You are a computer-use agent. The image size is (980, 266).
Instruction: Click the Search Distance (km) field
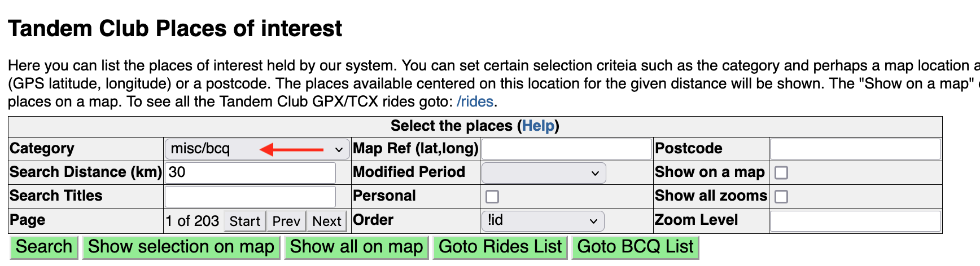[250, 173]
